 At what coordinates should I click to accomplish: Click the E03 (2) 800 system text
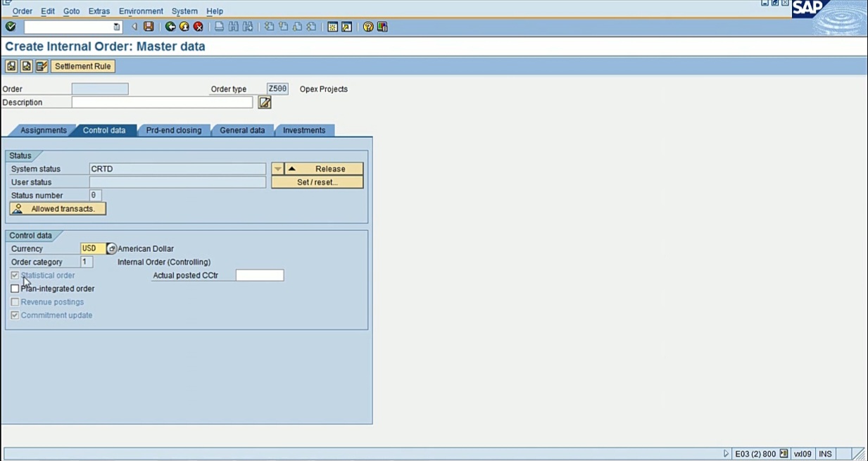[x=755, y=454]
